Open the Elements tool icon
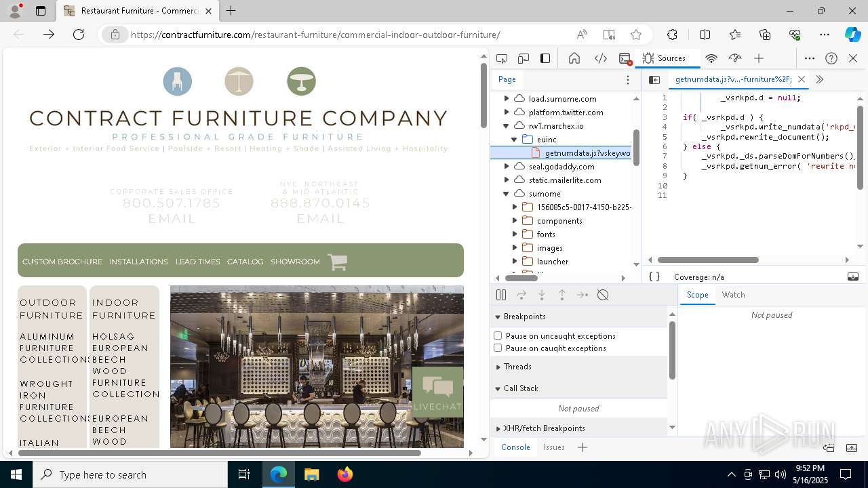The width and height of the screenshot is (868, 488). (x=601, y=58)
